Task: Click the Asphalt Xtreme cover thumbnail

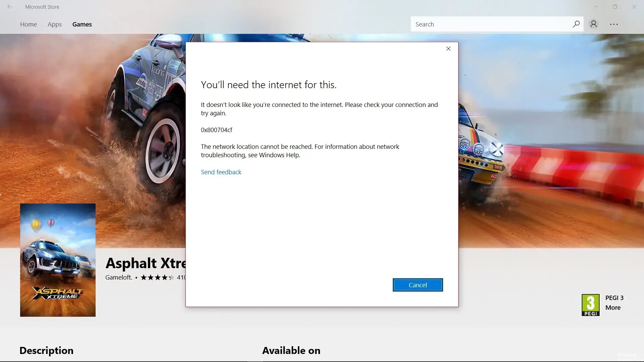Action: pos(58,260)
